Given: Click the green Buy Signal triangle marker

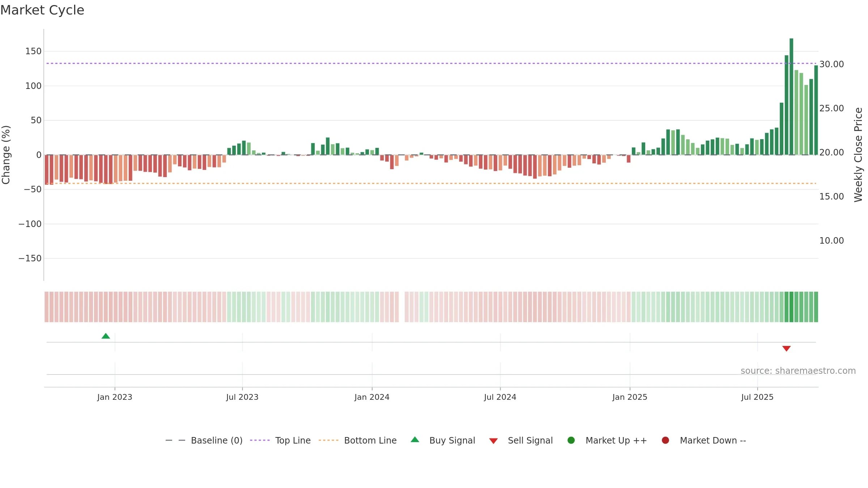Looking at the screenshot, I should coord(106,336).
